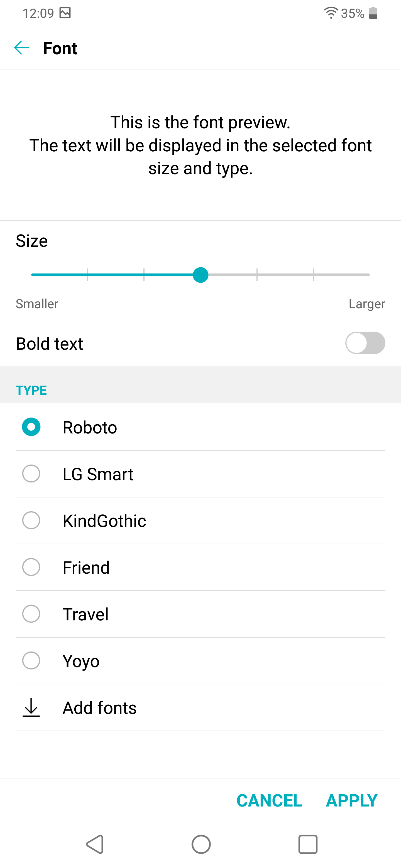The height and width of the screenshot is (868, 401).
Task: Tap the Android back navigation triangle
Action: (95, 844)
